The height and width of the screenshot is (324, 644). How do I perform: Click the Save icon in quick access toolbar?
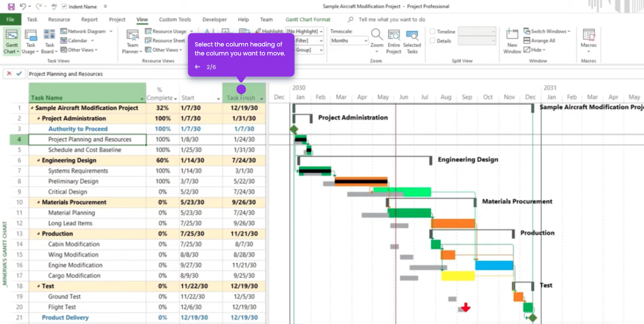pos(11,6)
